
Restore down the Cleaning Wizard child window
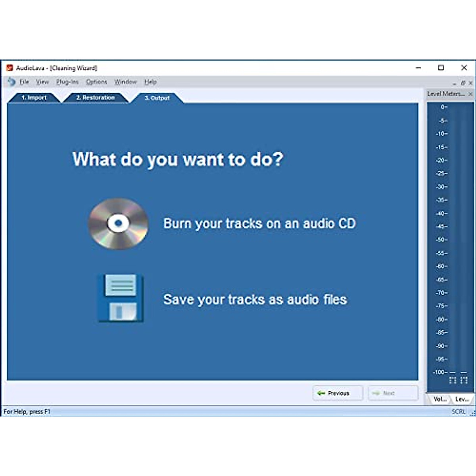click(463, 83)
